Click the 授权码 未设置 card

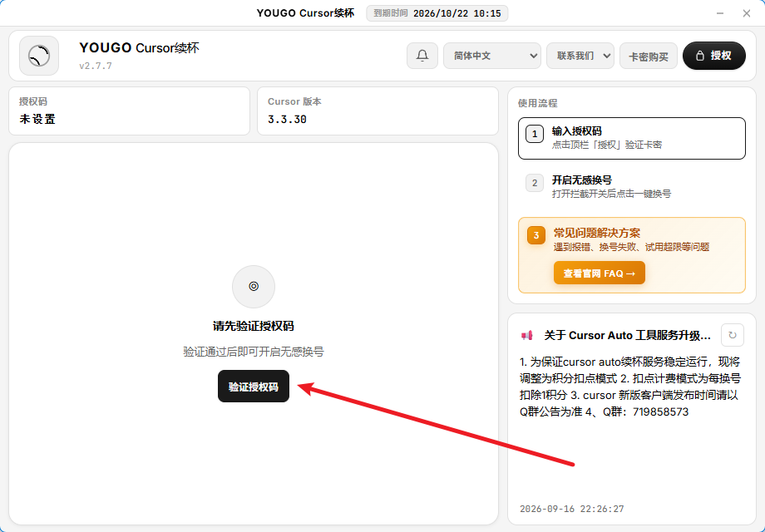(x=129, y=111)
